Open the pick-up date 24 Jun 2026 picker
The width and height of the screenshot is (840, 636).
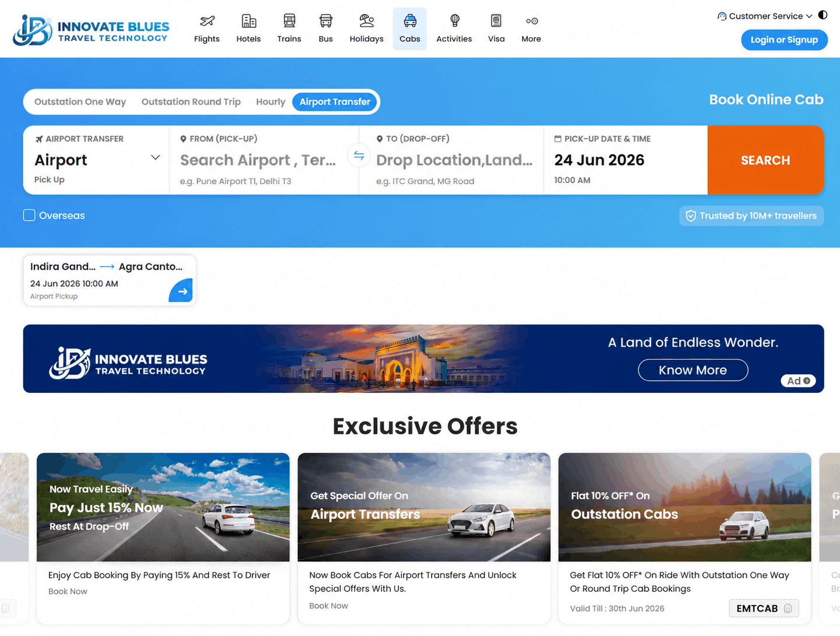599,160
